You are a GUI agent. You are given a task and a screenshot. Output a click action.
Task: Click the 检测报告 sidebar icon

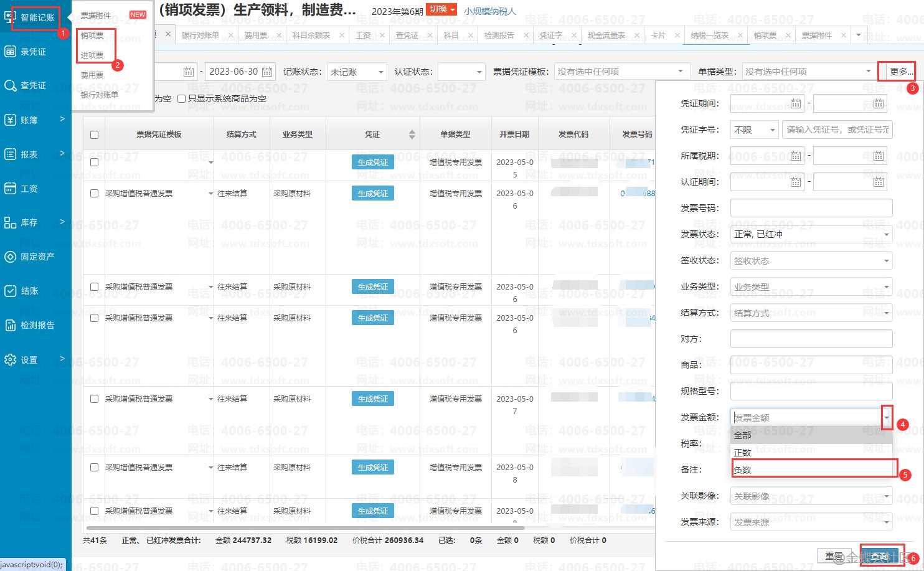[x=11, y=325]
